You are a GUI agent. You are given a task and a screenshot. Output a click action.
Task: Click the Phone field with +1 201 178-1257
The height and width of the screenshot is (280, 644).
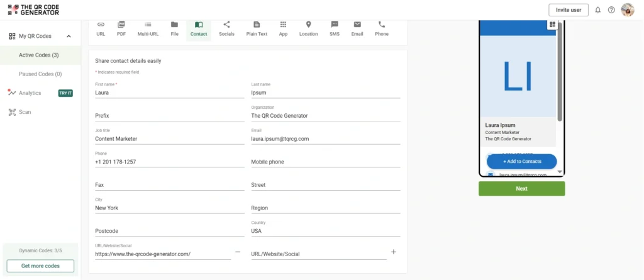coord(170,162)
